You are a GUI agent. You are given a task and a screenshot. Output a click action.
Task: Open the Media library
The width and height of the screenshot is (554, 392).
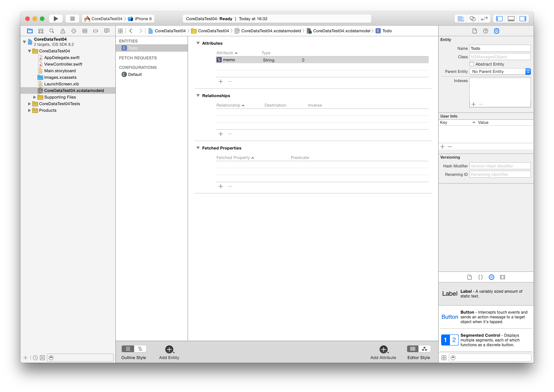pyautogui.click(x=502, y=277)
